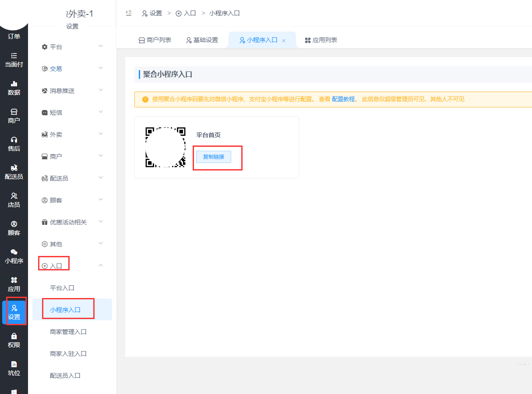Viewport: 532px width, 394px height.
Task: Open the 小程序 WeChat sidebar icon
Action: pyautogui.click(x=14, y=256)
